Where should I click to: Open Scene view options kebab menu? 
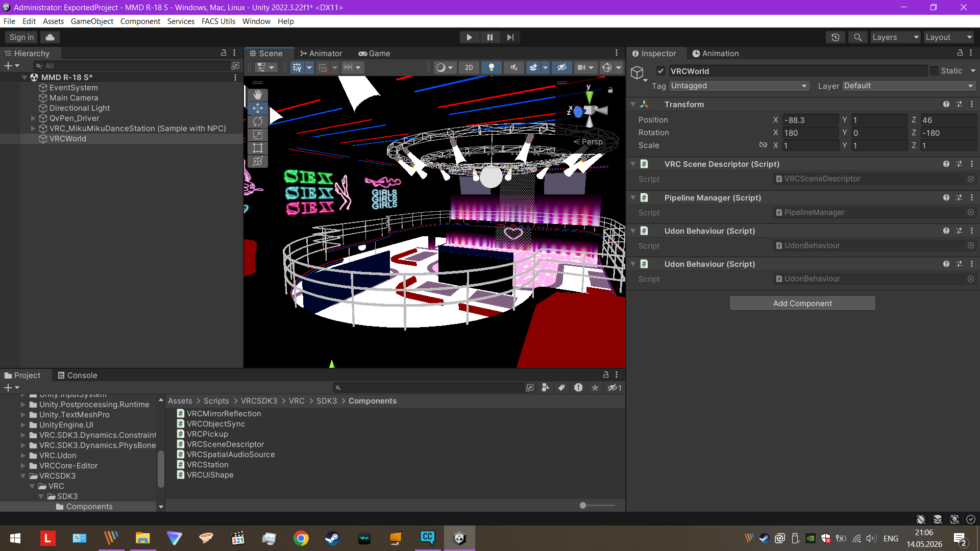617,53
